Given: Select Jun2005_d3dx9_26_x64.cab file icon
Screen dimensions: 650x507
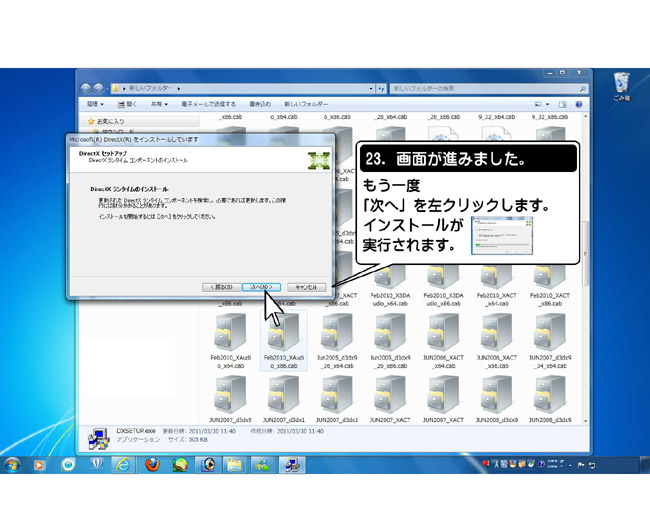Looking at the screenshot, I should click(x=337, y=332).
